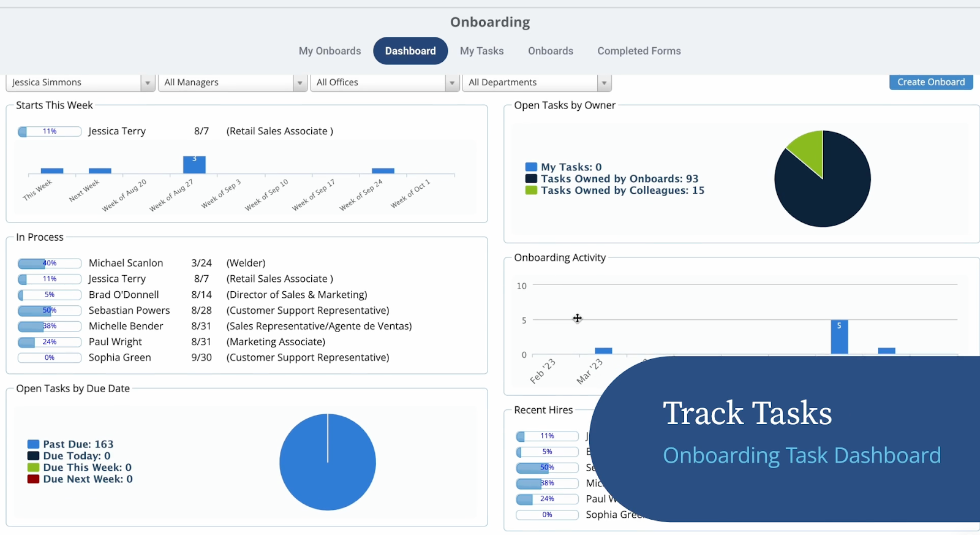Open the Completed Forms tab
Viewport: 980px width, 535px height.
[639, 51]
